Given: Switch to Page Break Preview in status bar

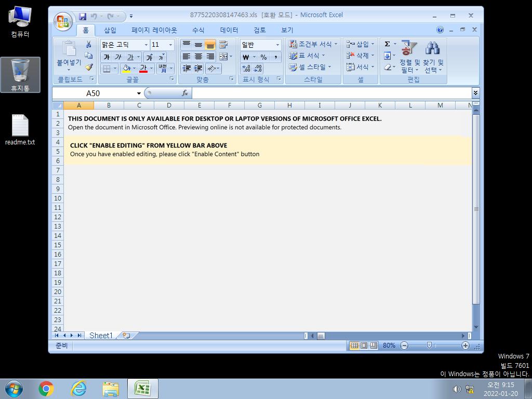Looking at the screenshot, I should click(374, 345).
